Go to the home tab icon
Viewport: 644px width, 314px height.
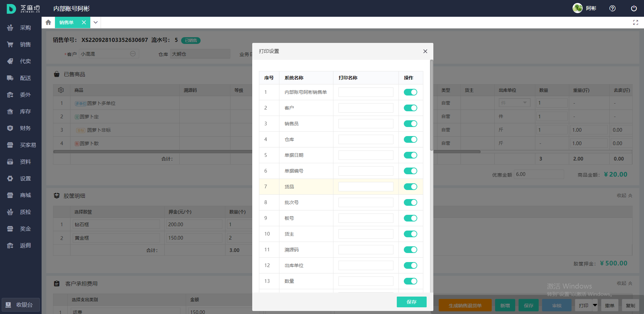[x=48, y=22]
